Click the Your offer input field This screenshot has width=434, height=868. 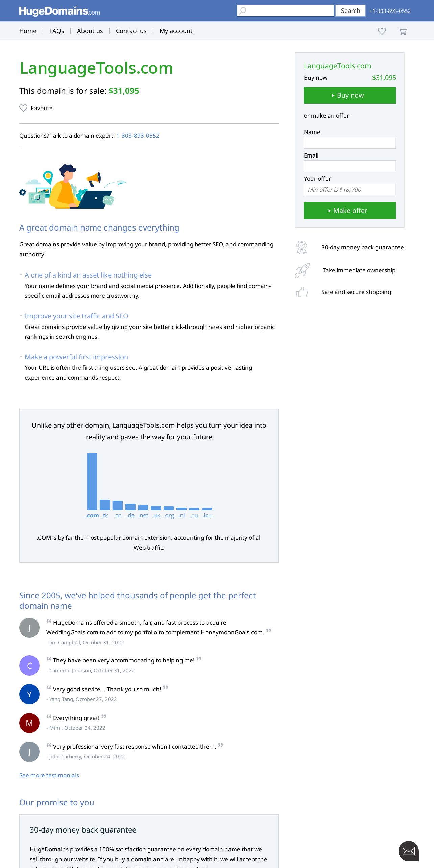point(349,190)
